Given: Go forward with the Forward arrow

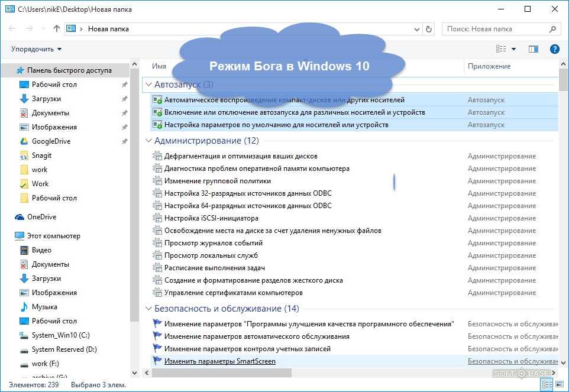Looking at the screenshot, I should click(x=30, y=28).
